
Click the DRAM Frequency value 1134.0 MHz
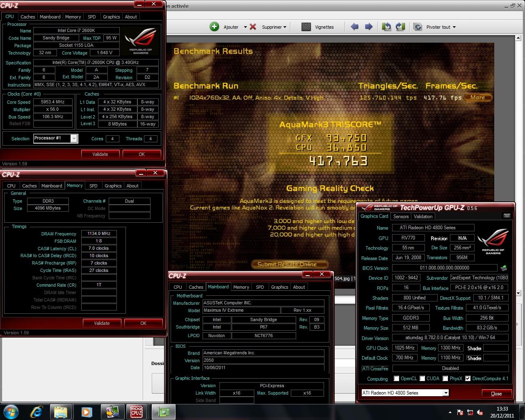99,233
